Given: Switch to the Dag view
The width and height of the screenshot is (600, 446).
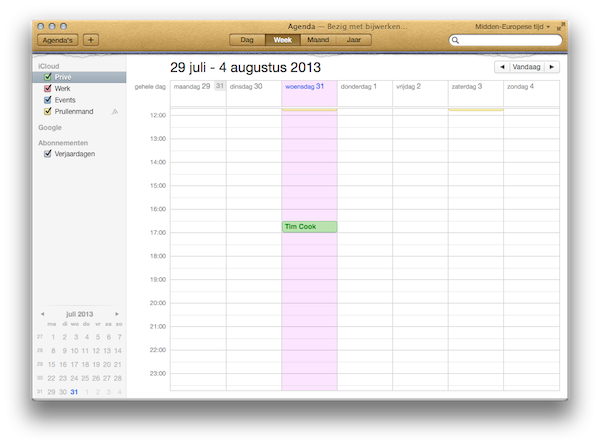Looking at the screenshot, I should [x=247, y=40].
